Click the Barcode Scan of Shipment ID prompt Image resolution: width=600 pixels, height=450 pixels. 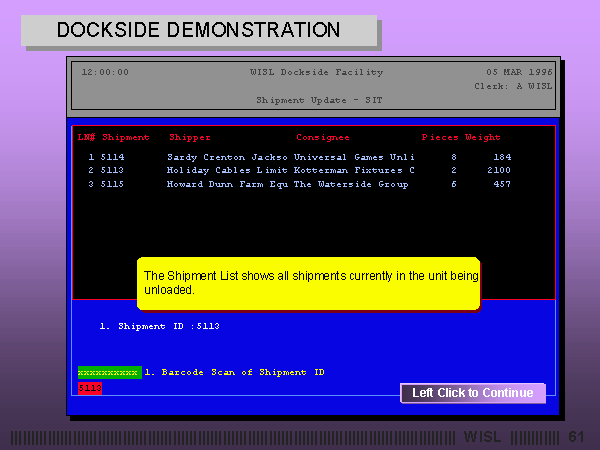click(235, 372)
